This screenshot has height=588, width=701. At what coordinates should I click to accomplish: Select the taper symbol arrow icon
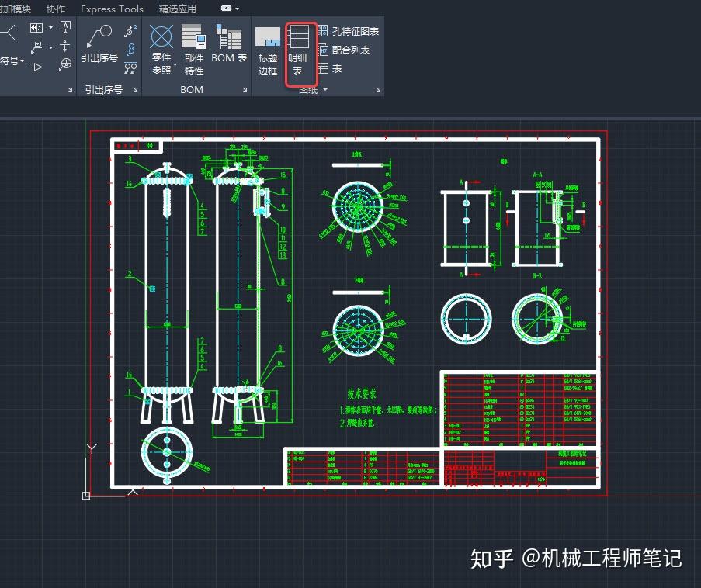pyautogui.click(x=36, y=67)
